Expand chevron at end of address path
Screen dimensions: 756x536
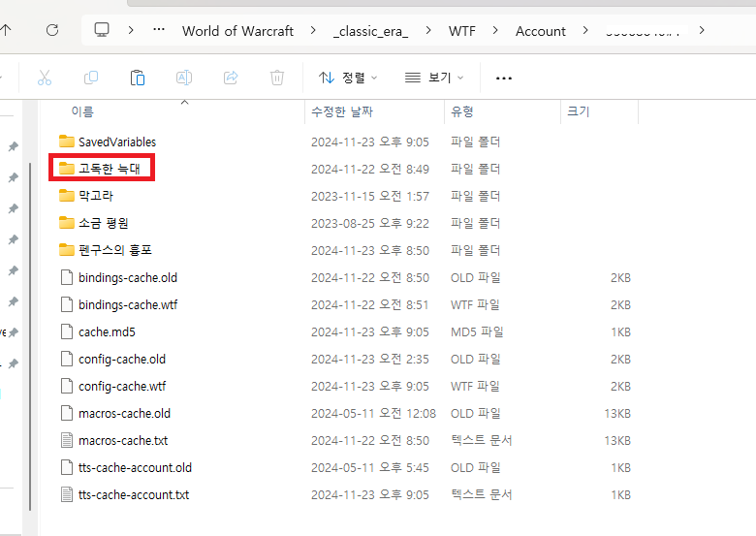pyautogui.click(x=702, y=30)
